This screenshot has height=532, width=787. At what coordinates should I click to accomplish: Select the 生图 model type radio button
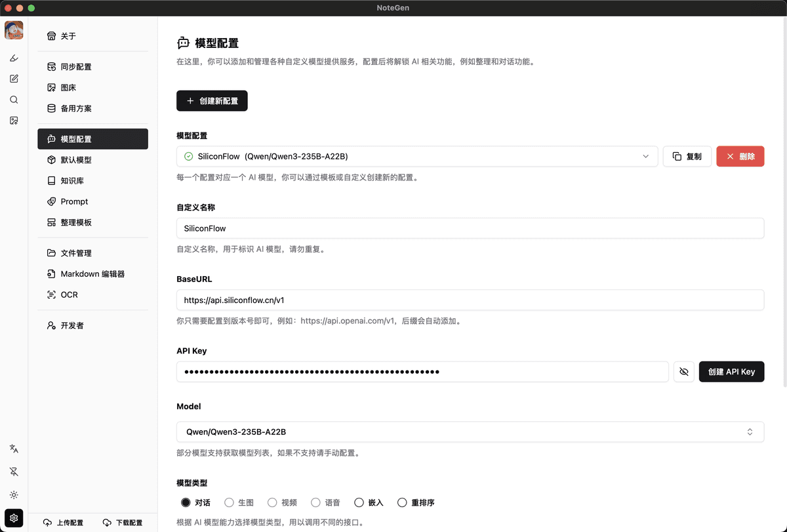(x=229, y=502)
